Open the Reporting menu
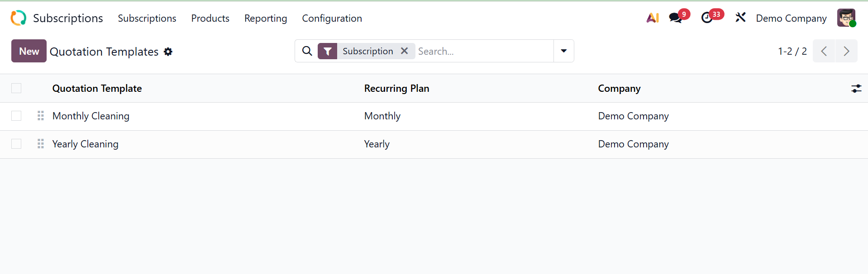Screen dimensions: 868x274 point(266,18)
